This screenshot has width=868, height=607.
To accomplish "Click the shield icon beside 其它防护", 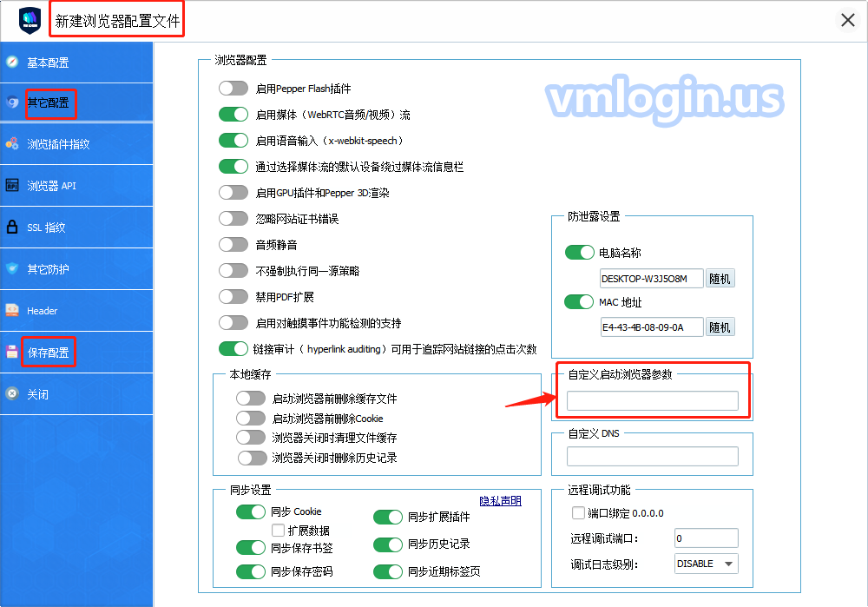I will click(x=12, y=269).
